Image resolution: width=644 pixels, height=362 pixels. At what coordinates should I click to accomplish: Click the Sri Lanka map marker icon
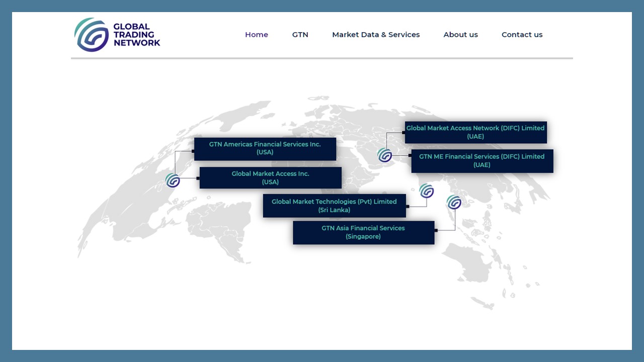point(427,191)
